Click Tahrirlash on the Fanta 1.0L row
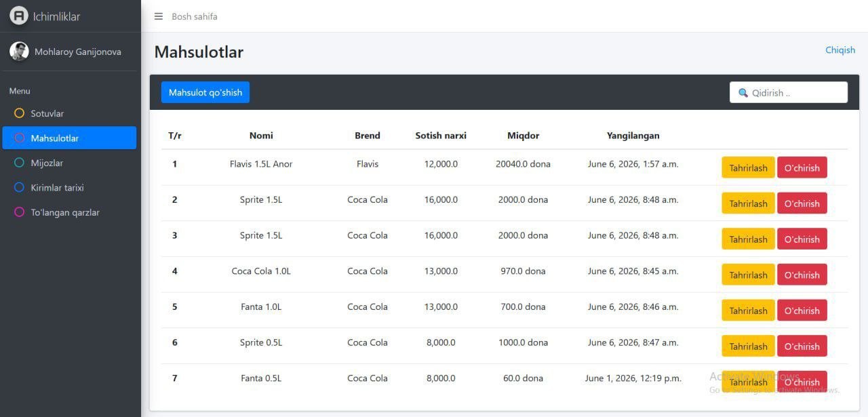The height and width of the screenshot is (417, 868). [x=748, y=311]
